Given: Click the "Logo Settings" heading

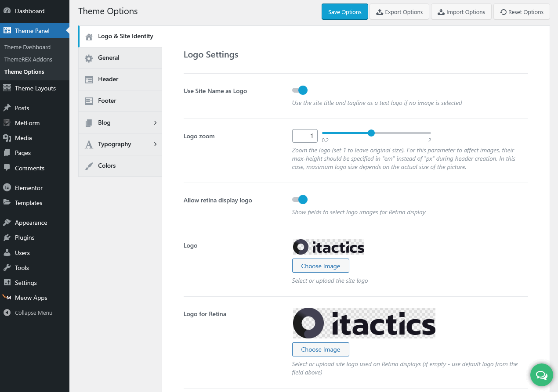Looking at the screenshot, I should 211,54.
